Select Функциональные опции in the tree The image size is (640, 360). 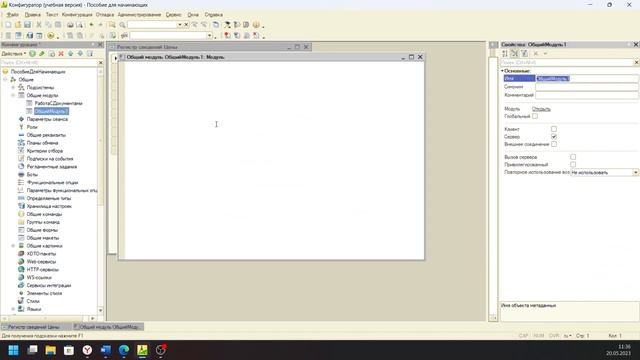point(52,182)
